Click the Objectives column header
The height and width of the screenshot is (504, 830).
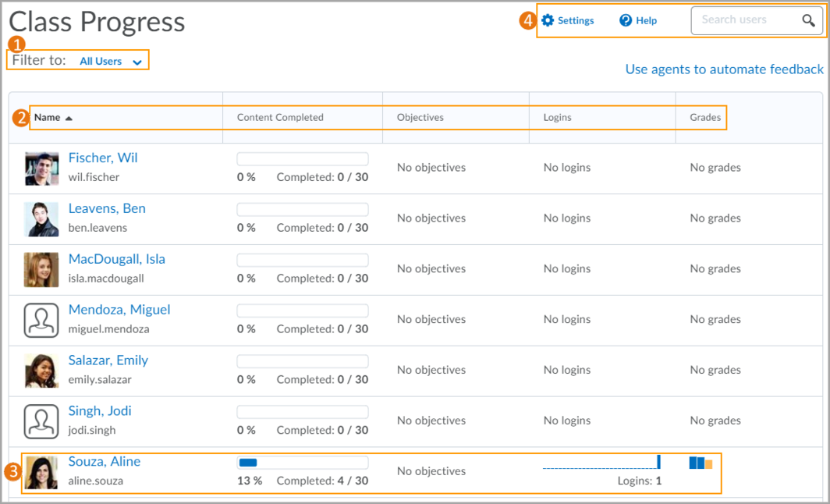[x=420, y=118]
